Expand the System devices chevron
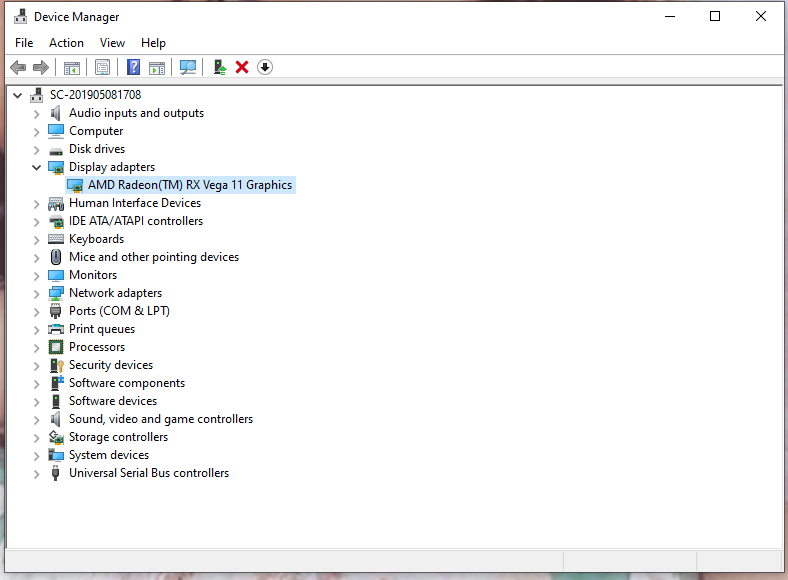 point(36,456)
